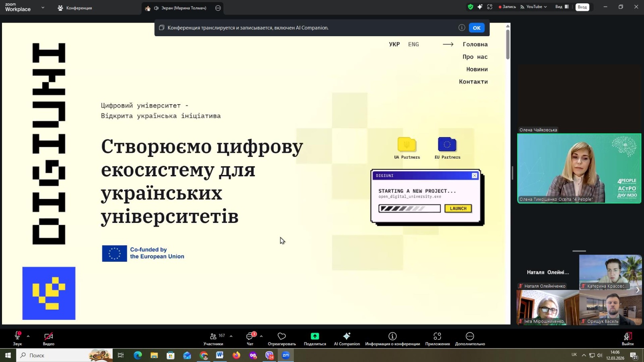Dismiss the recording notice with OK

(x=477, y=28)
